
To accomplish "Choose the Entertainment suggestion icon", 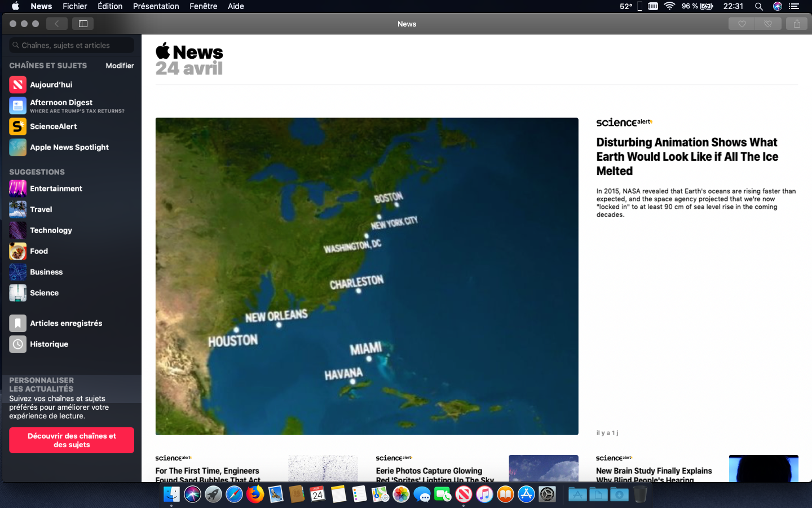I will [17, 189].
